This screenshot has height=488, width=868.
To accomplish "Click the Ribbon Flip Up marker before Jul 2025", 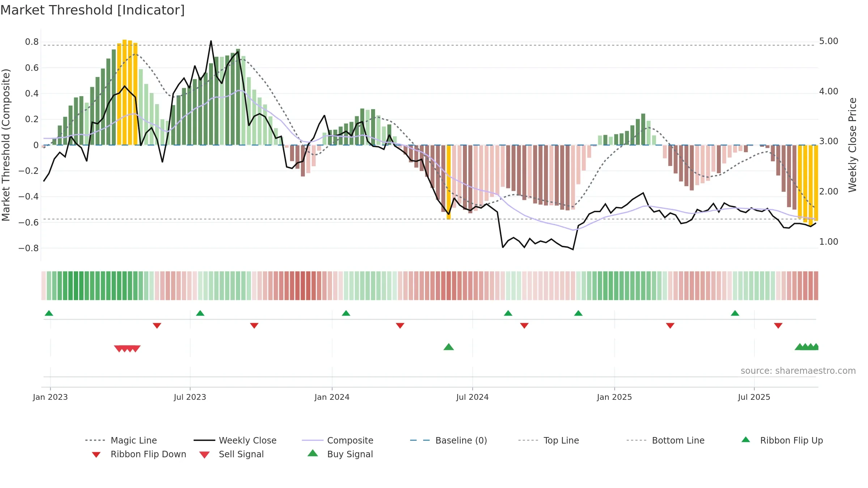I will point(735,313).
